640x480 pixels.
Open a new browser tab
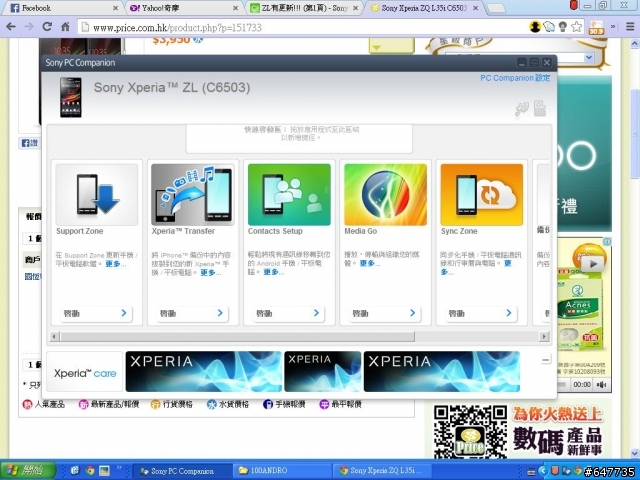496,9
